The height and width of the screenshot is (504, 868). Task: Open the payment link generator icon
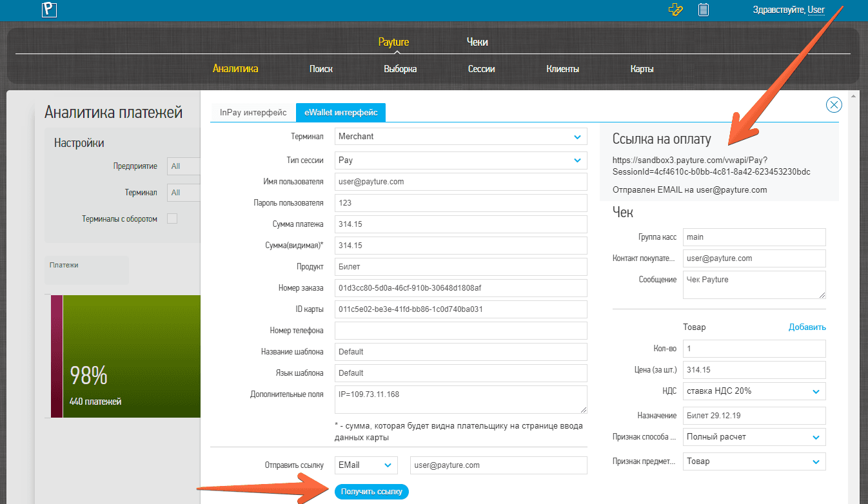coord(676,10)
